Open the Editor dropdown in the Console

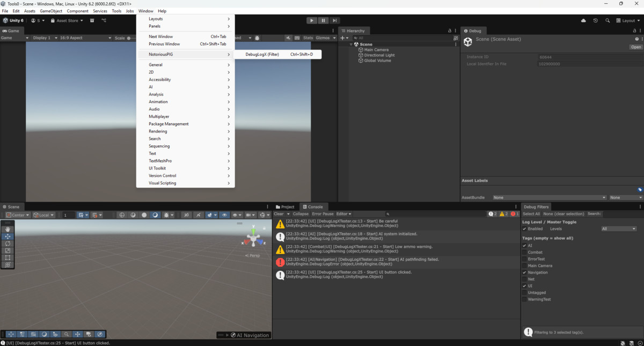[345, 214]
